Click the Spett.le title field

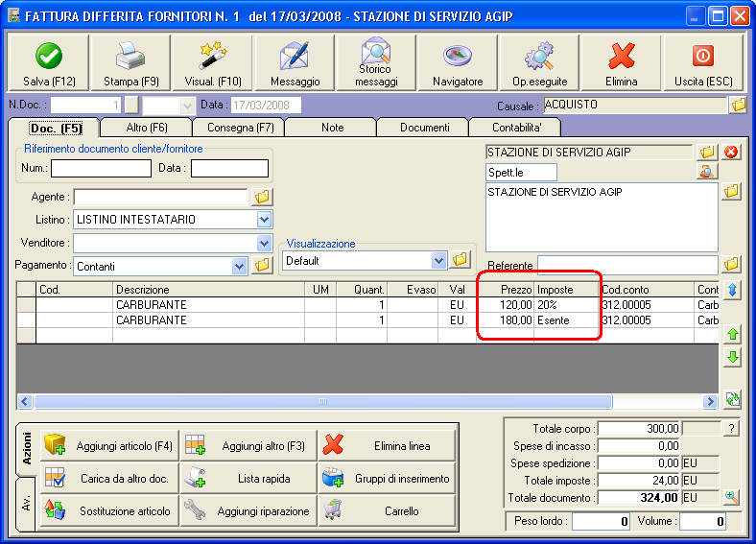pyautogui.click(x=521, y=172)
